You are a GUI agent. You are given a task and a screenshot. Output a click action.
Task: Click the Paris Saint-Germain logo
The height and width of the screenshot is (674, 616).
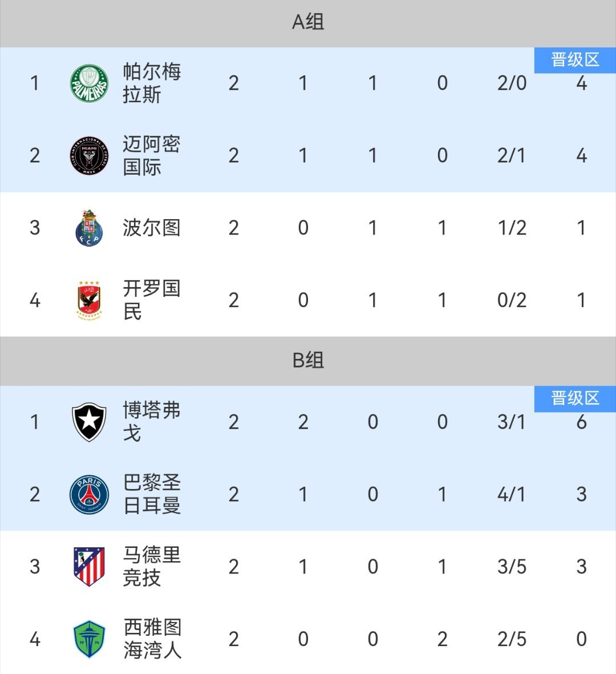89,494
